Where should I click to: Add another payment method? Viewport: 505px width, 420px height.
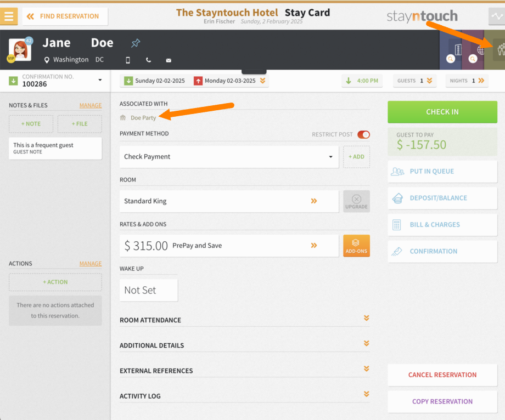point(357,157)
